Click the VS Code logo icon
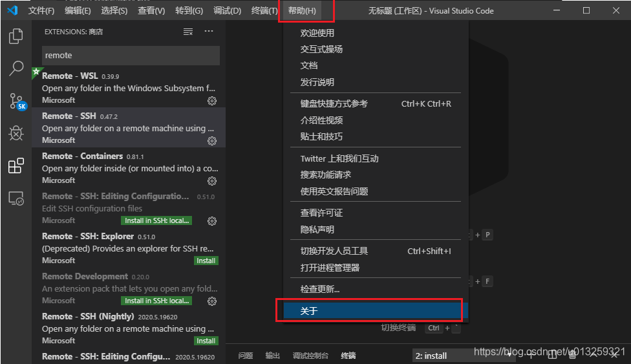This screenshot has height=364, width=631. coord(12,10)
